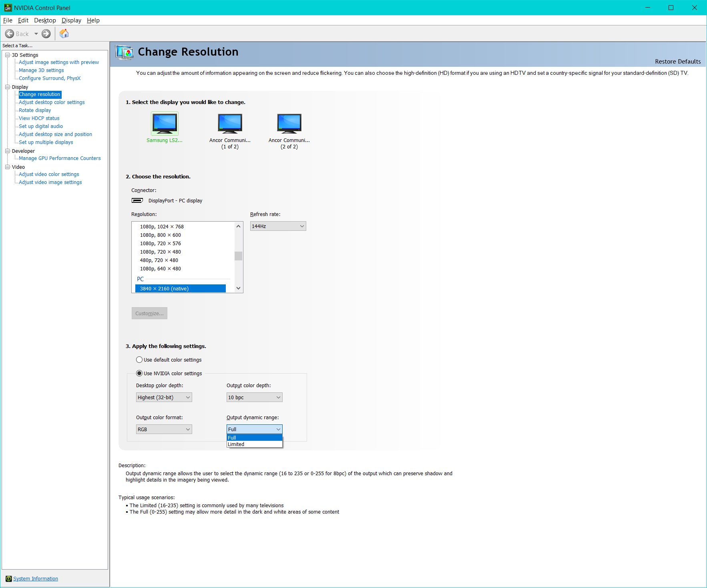Open the Help menu
The width and height of the screenshot is (707, 588).
click(x=93, y=20)
